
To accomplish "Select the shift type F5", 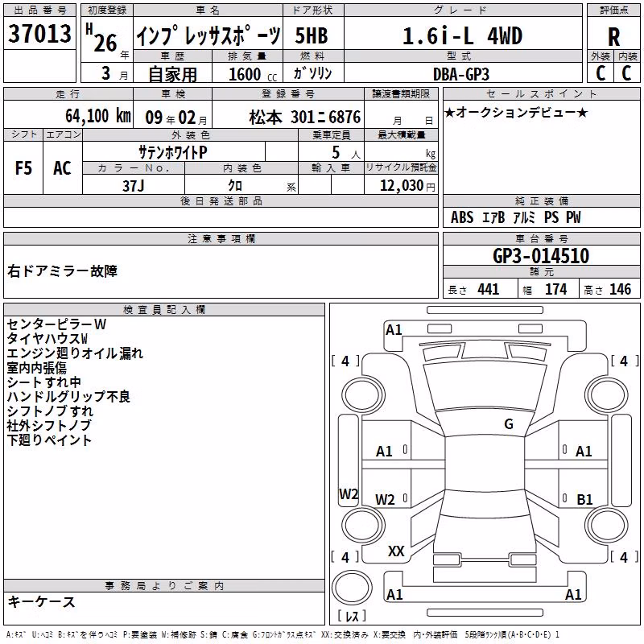I will 23,168.
